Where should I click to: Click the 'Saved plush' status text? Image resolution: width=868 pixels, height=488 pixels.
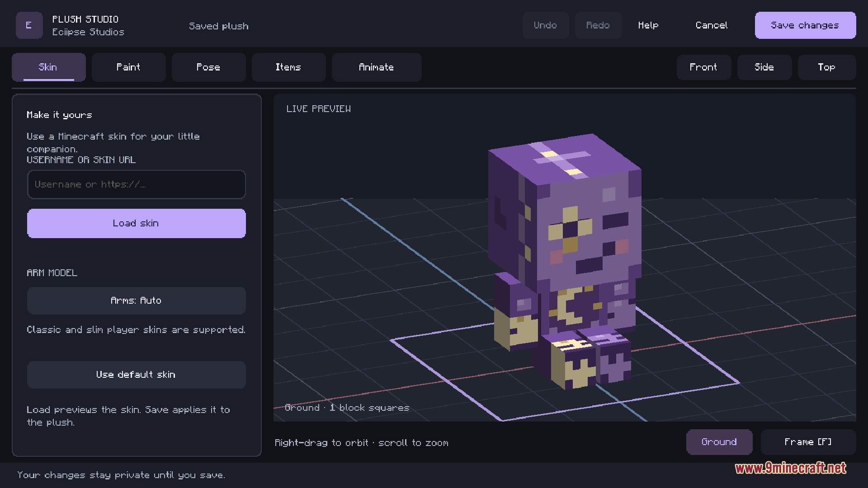219,26
